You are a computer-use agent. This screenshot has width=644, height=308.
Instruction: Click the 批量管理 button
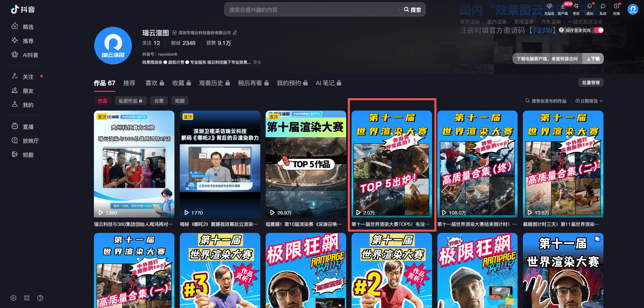point(591,83)
